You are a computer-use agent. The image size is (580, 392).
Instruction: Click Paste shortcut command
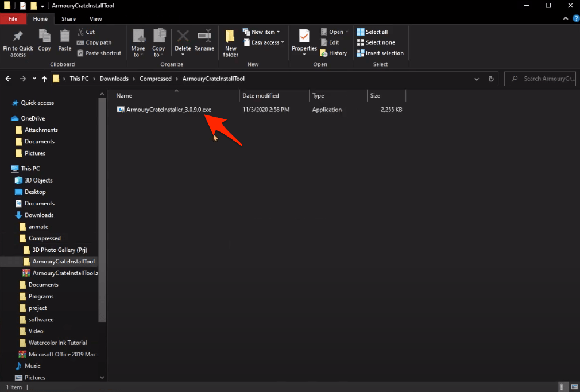click(x=99, y=53)
